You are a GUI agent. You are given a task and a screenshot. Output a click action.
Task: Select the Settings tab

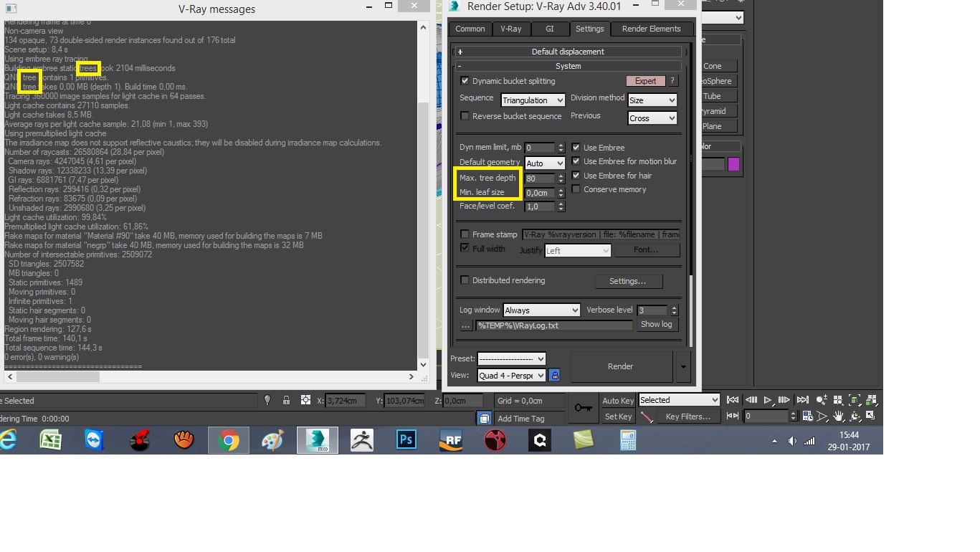tap(589, 29)
